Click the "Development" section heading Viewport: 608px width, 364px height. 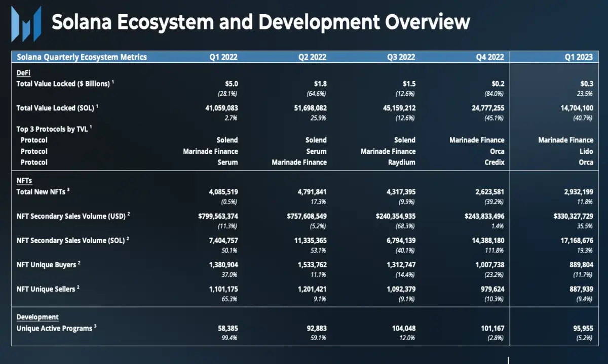(37, 317)
